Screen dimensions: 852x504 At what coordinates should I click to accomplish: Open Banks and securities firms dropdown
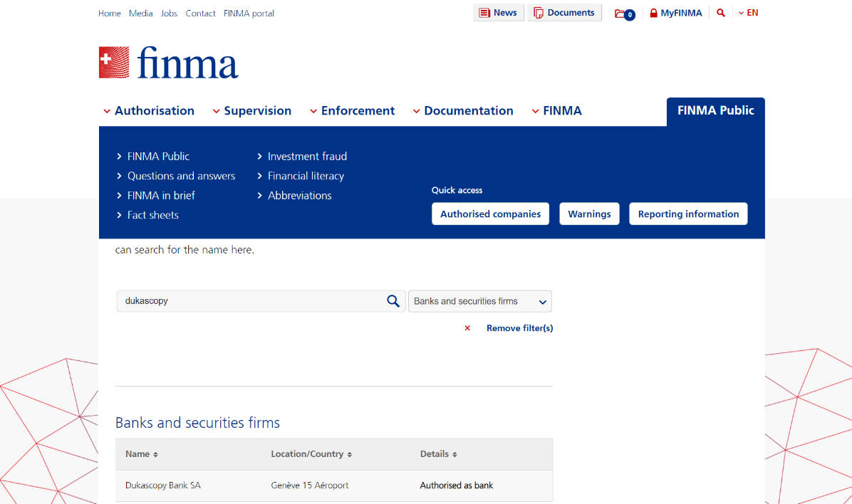point(480,301)
